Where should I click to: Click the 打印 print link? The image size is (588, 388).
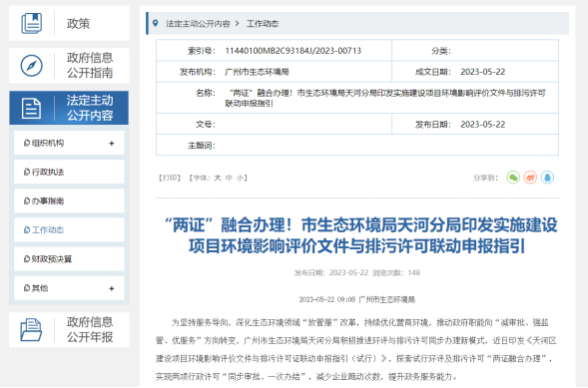170,178
